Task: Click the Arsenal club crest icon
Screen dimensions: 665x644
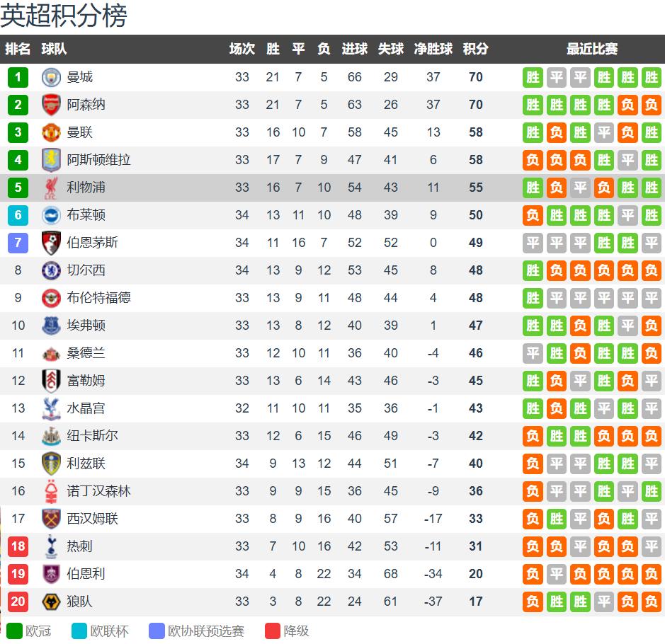Action: click(x=51, y=105)
